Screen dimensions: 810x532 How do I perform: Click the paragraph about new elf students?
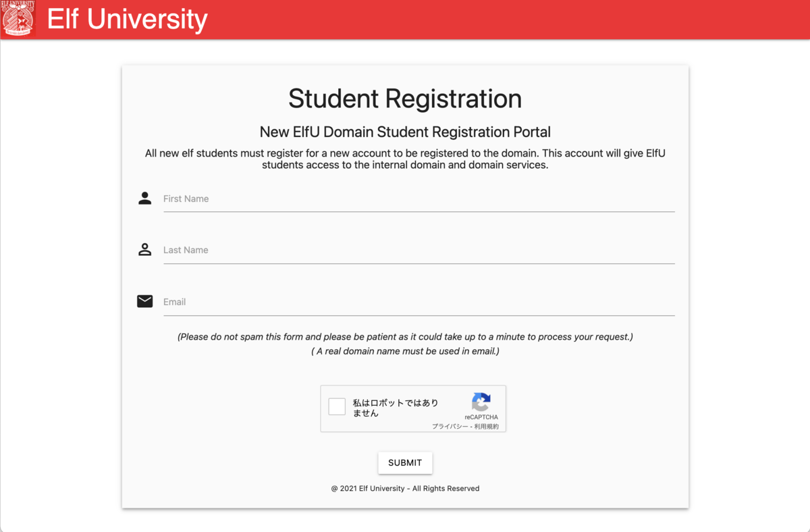tap(405, 159)
